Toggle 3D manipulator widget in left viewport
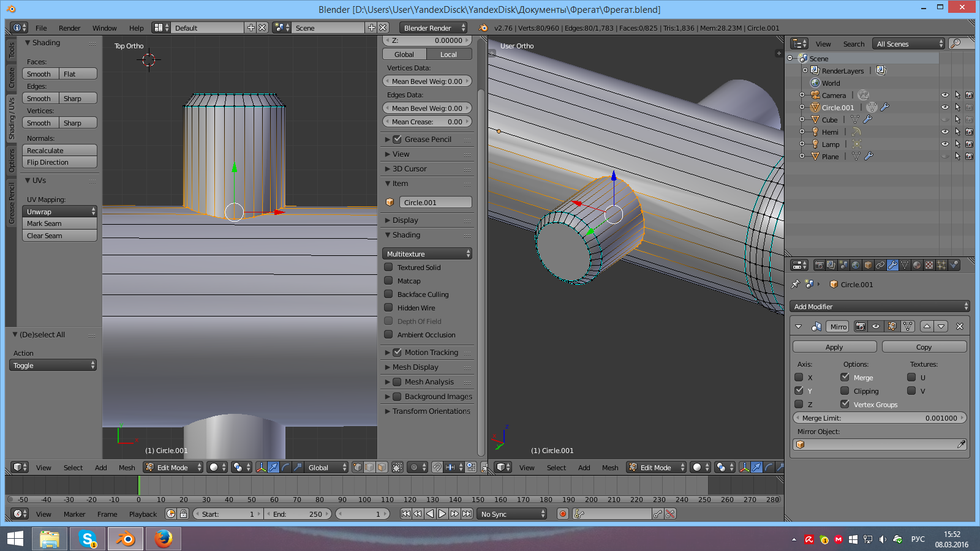 coord(261,467)
